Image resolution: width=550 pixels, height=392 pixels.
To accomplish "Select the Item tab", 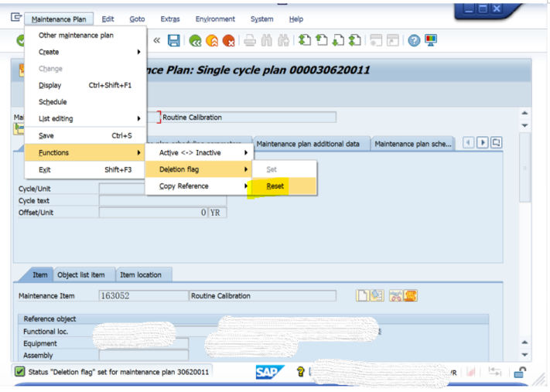I will pyautogui.click(x=40, y=275).
